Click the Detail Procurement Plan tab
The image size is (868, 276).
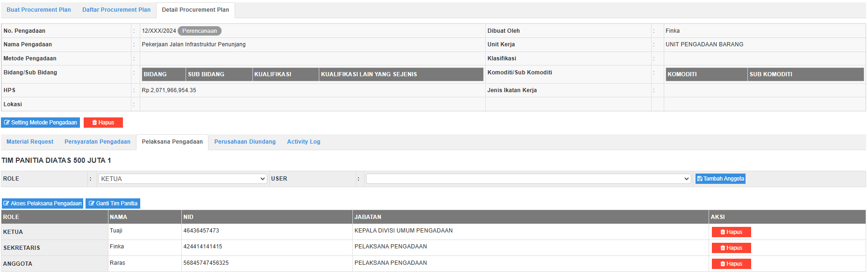pyautogui.click(x=195, y=10)
